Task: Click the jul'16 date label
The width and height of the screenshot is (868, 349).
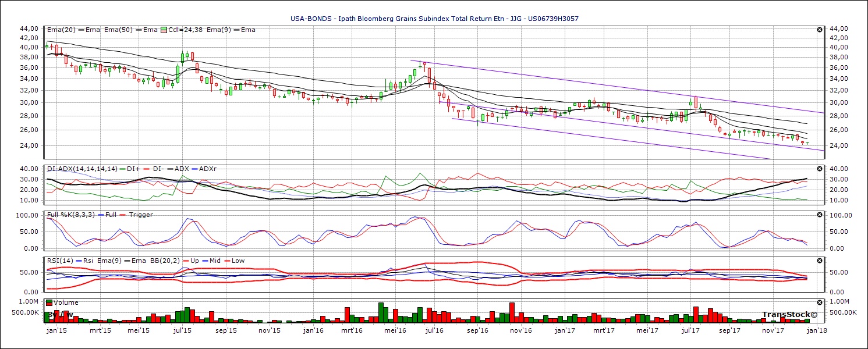Action: click(x=434, y=330)
